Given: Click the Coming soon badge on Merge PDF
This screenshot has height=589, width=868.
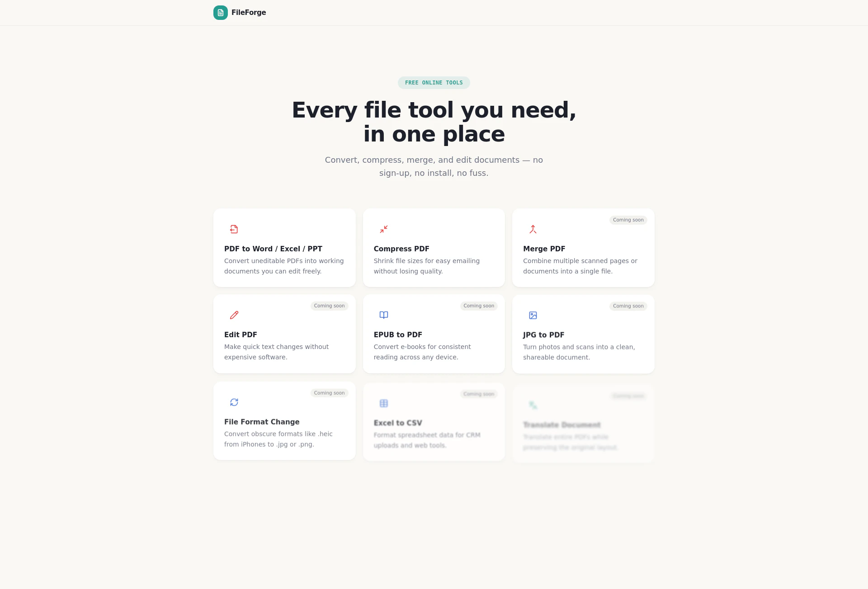Looking at the screenshot, I should (x=628, y=220).
